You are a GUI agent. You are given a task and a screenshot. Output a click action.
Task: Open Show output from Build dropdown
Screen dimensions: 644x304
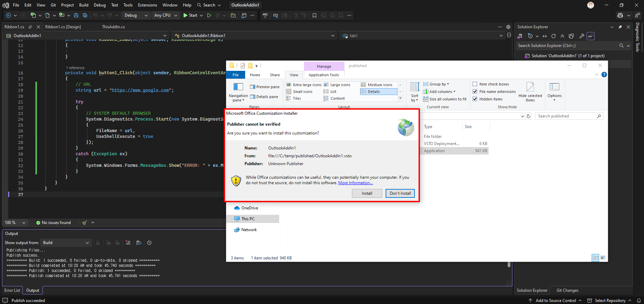pyautogui.click(x=66, y=243)
